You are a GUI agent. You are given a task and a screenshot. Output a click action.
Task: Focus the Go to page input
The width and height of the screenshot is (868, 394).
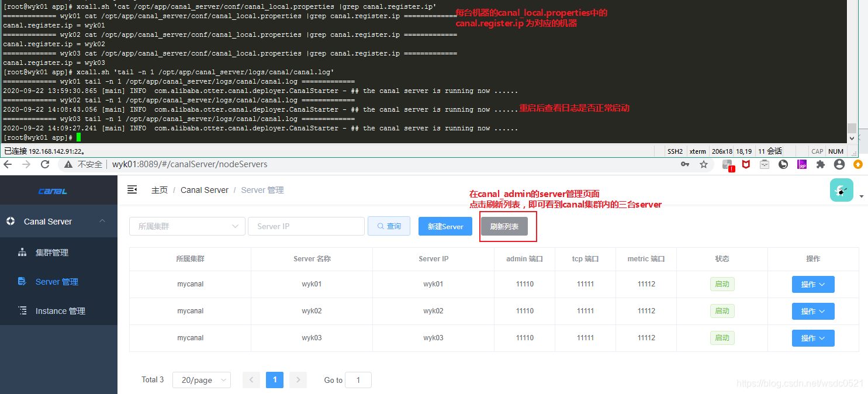click(x=358, y=380)
